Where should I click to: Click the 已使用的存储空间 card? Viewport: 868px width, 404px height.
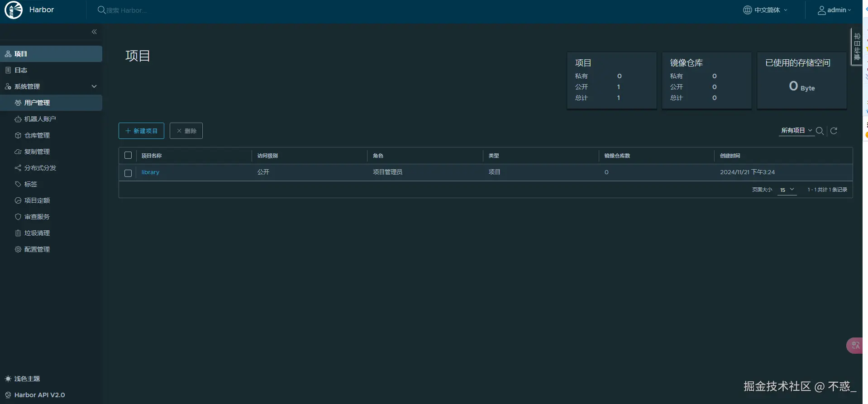click(801, 81)
